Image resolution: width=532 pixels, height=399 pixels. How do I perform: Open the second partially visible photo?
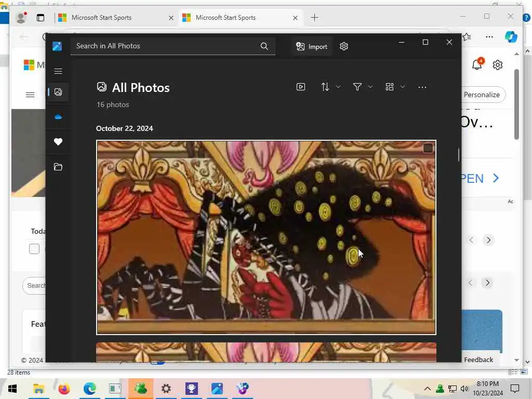(x=266, y=352)
